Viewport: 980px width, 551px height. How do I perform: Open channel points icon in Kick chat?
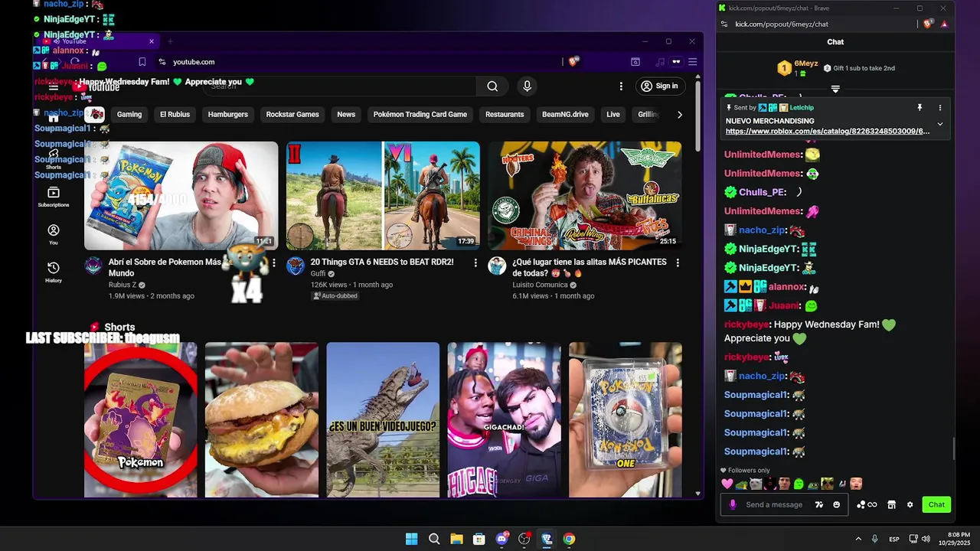pos(867,504)
